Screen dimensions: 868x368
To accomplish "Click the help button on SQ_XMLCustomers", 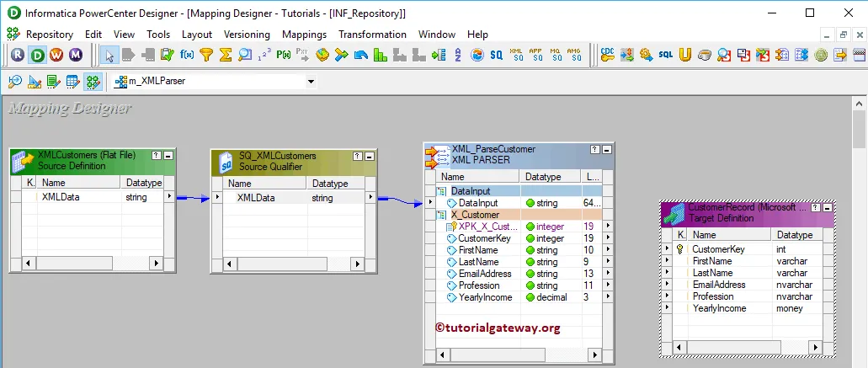I will 358,156.
